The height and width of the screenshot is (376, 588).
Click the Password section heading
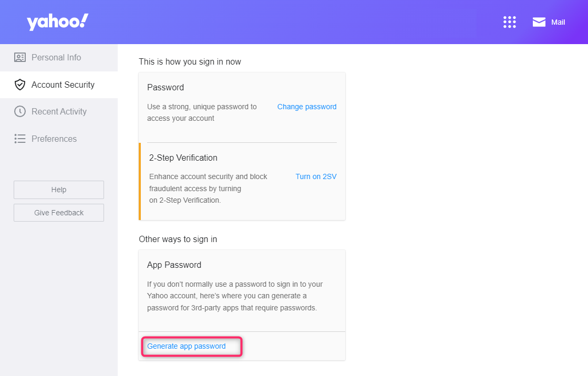coord(166,87)
